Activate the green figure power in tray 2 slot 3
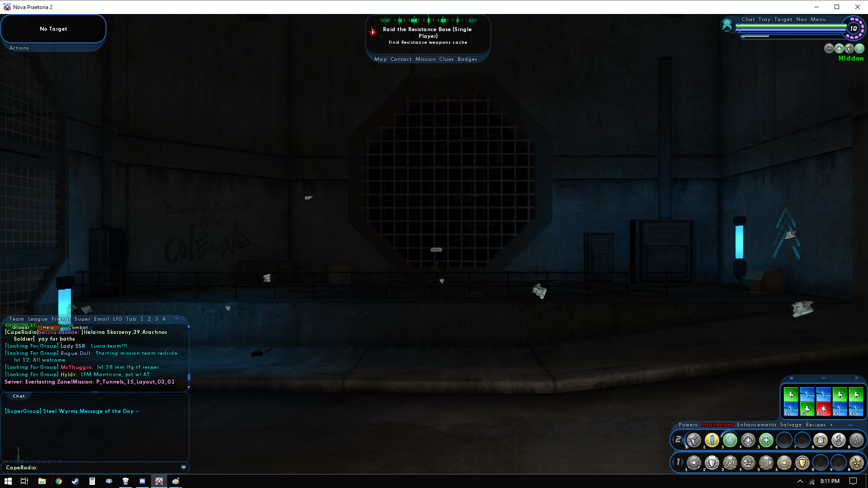This screenshot has width=868, height=488. pyautogui.click(x=730, y=440)
